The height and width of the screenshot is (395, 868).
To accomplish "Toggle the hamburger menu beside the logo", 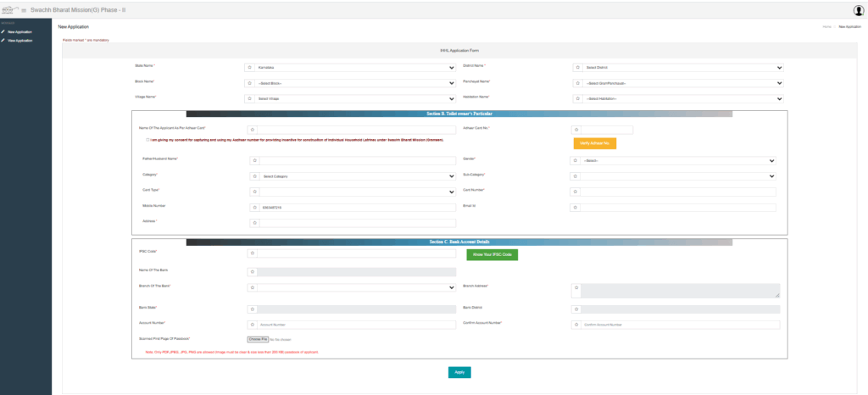I will 24,10.
